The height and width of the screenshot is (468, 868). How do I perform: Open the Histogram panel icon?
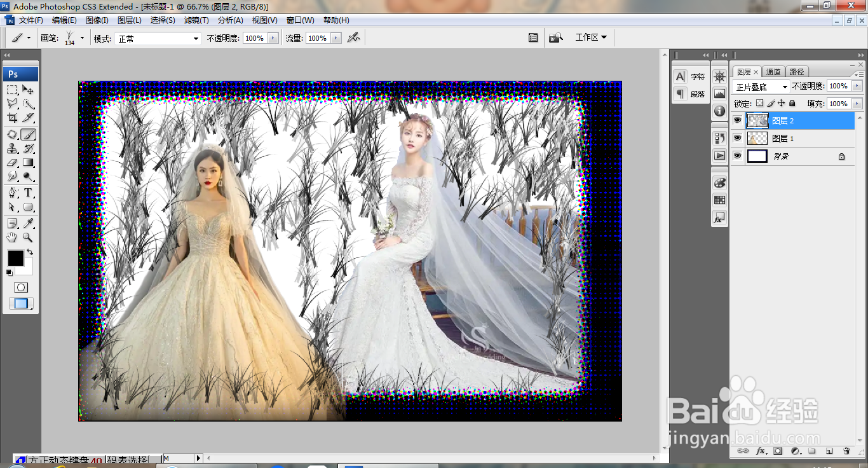coord(719,93)
